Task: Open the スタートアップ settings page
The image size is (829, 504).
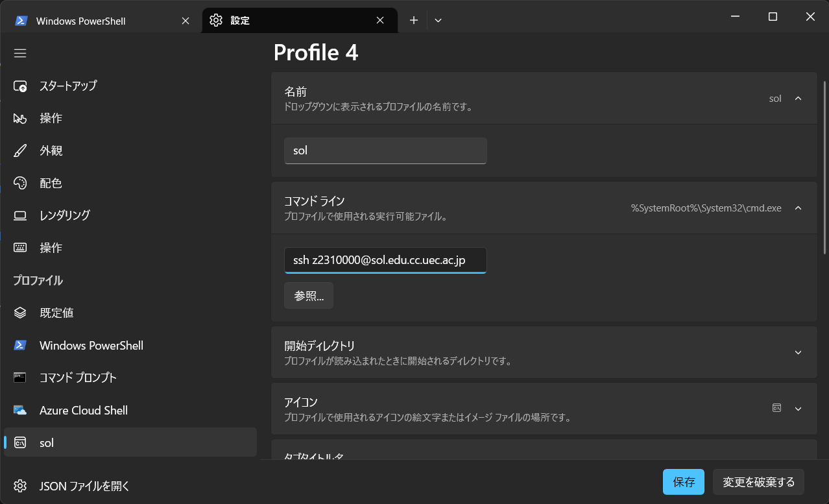Action: pyautogui.click(x=67, y=86)
